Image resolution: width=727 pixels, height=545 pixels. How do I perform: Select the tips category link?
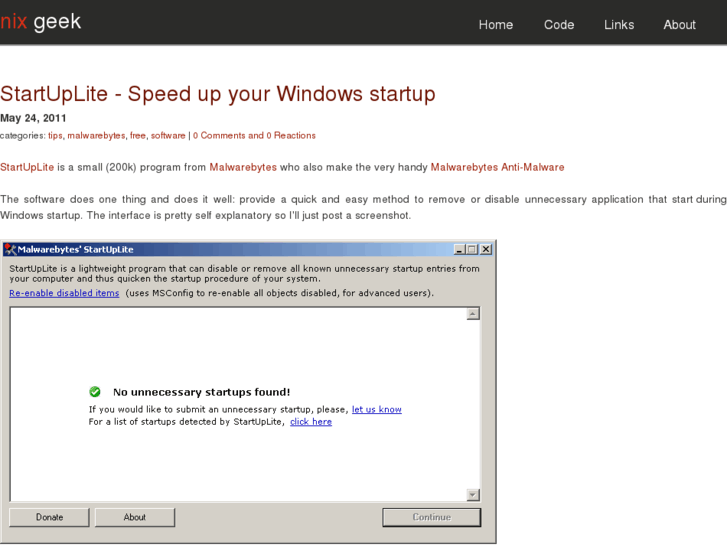55,135
